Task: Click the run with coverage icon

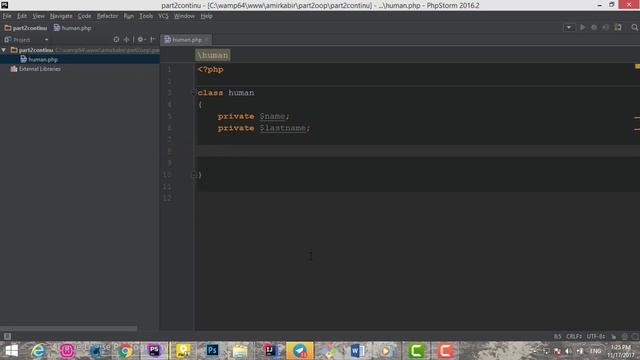Action: (606, 27)
